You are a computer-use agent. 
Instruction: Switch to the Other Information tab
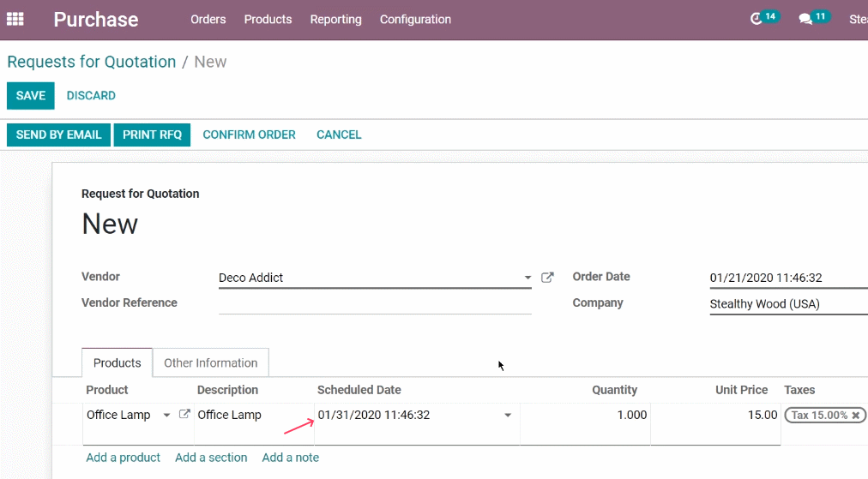coord(211,362)
